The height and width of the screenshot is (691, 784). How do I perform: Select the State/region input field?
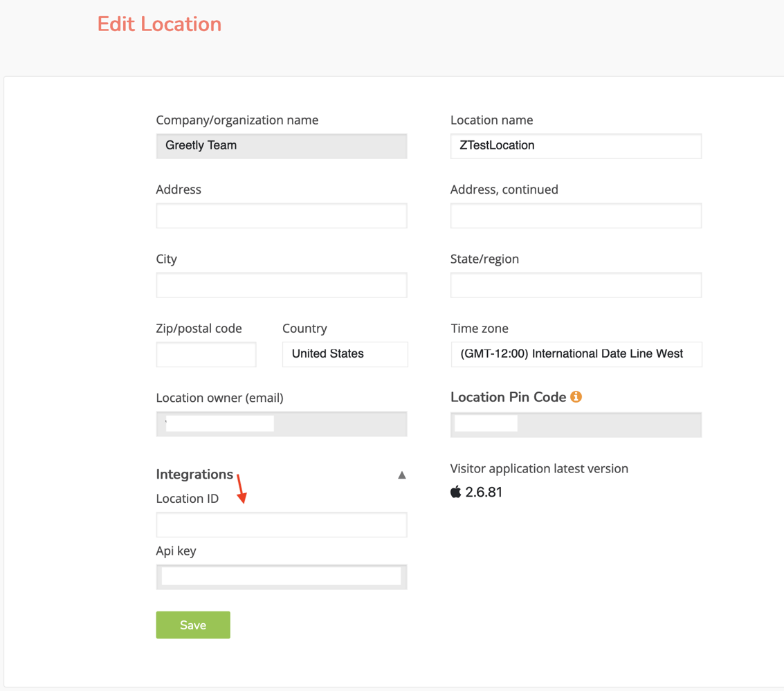(x=576, y=285)
